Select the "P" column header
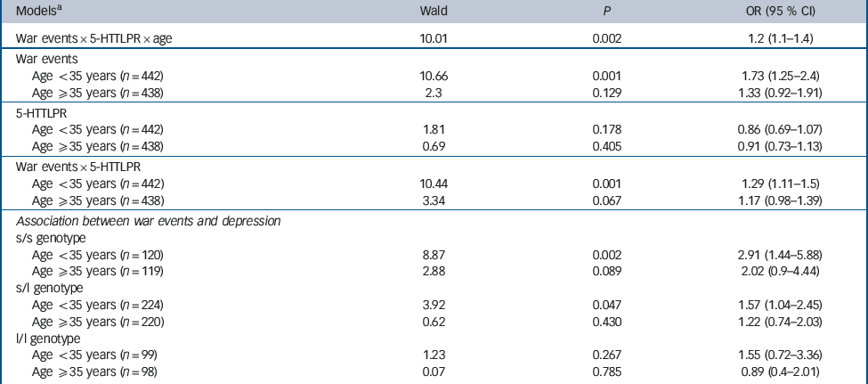 coord(610,13)
